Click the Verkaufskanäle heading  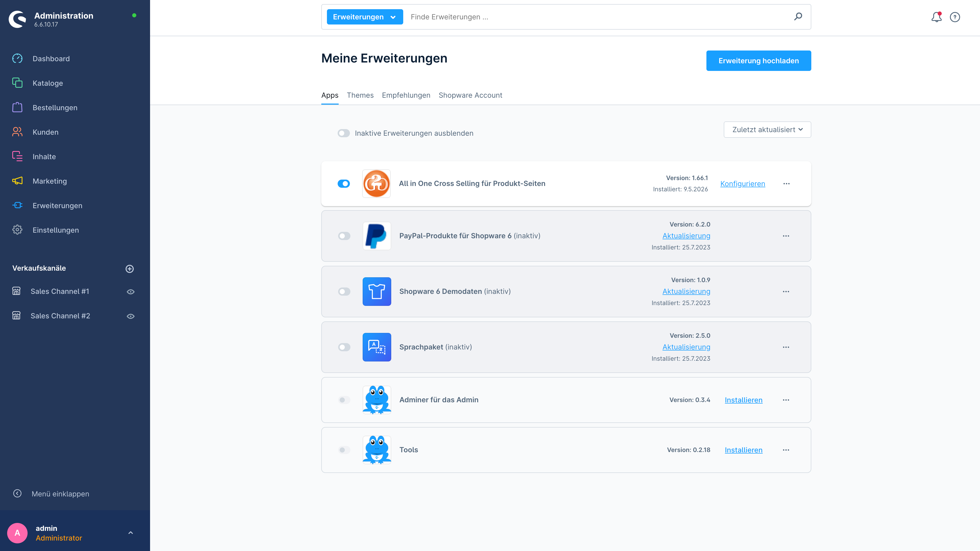coord(39,268)
